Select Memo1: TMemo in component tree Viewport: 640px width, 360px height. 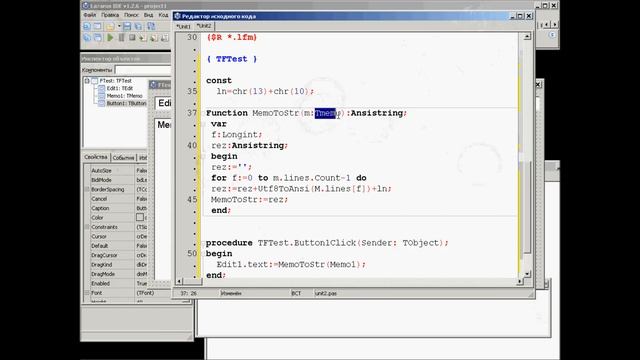pyautogui.click(x=124, y=96)
